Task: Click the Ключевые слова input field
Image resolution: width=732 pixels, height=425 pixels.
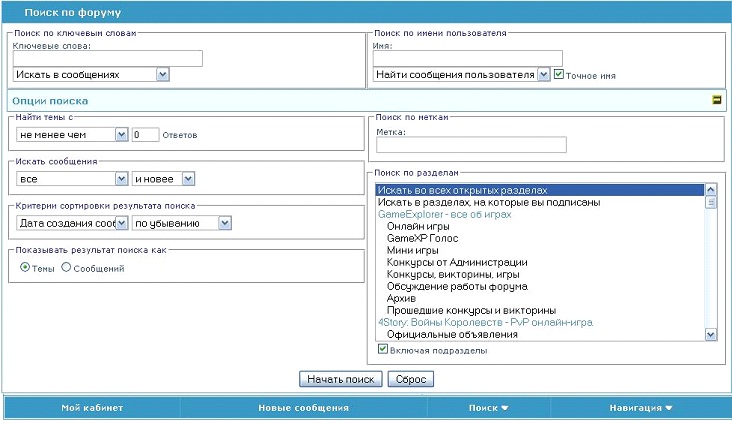Action: [x=108, y=58]
